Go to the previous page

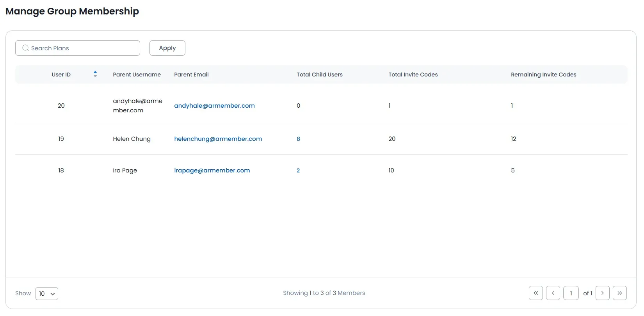553,293
